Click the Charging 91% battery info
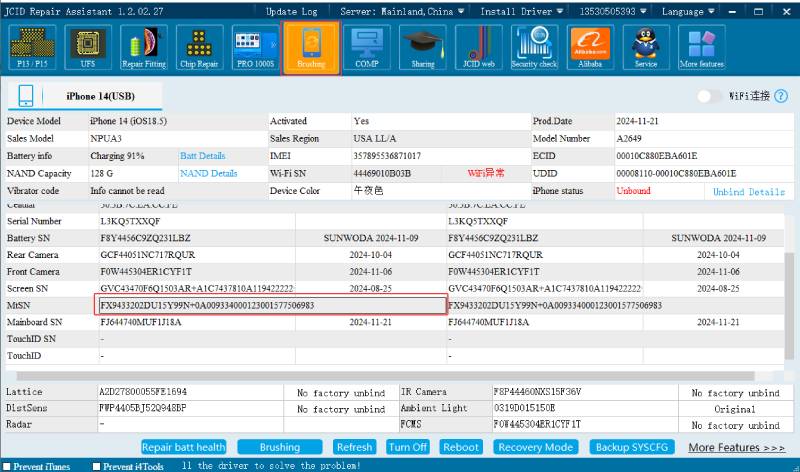 pyautogui.click(x=117, y=156)
